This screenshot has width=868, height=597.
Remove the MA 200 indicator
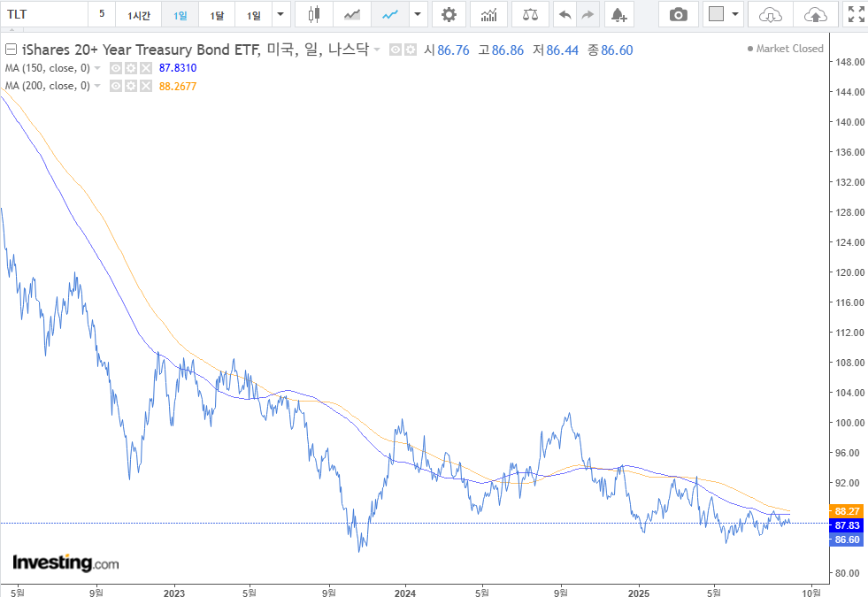pos(146,86)
